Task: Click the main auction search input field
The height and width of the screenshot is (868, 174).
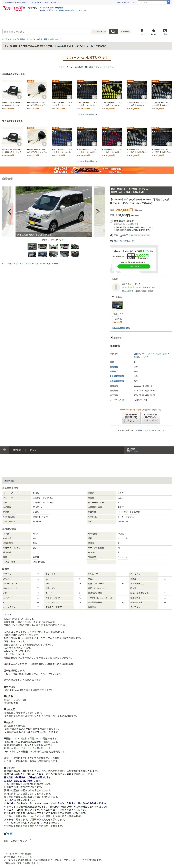Action: click(46, 31)
